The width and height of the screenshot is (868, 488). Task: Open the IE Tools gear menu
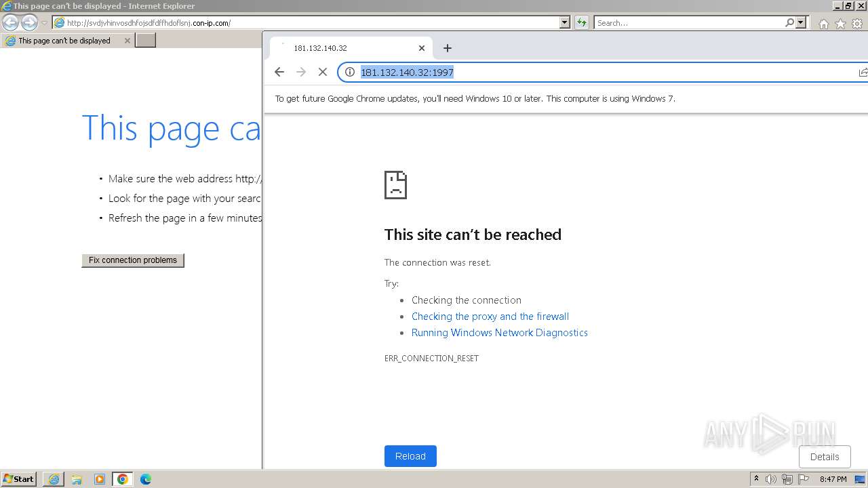(857, 24)
